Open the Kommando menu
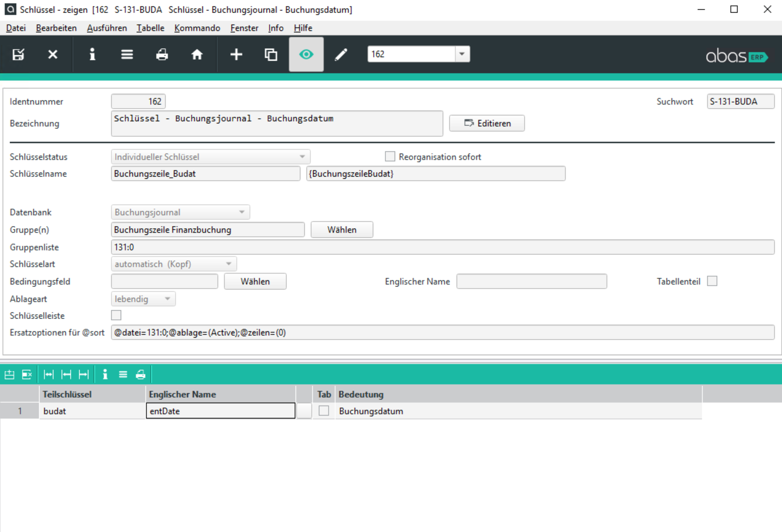Viewport: 782px width, 532px height. [x=197, y=28]
